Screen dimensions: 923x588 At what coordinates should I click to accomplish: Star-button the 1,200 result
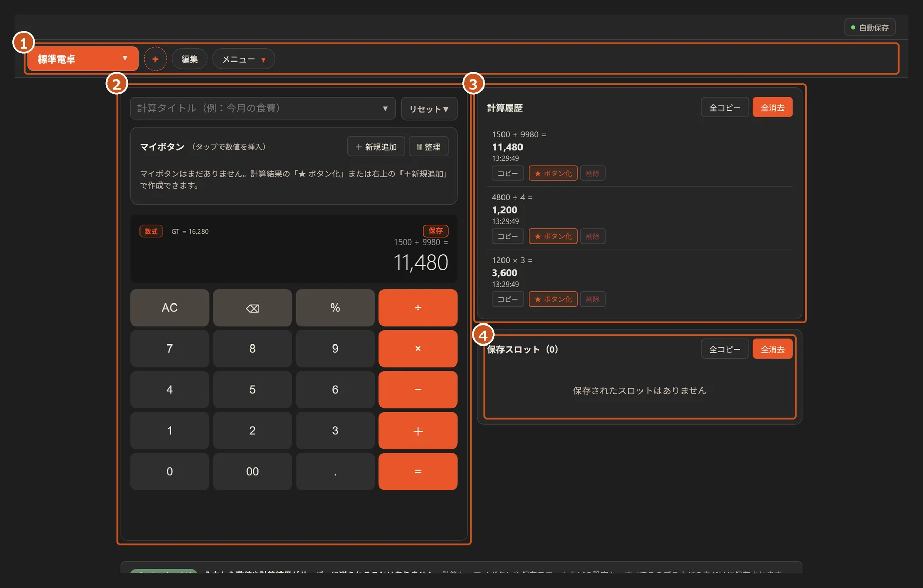click(553, 236)
